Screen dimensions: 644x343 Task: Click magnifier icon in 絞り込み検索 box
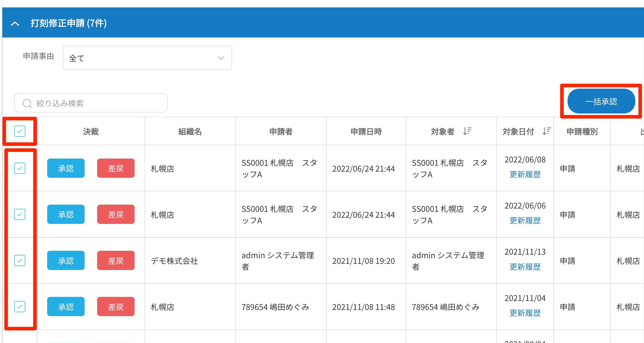point(27,103)
